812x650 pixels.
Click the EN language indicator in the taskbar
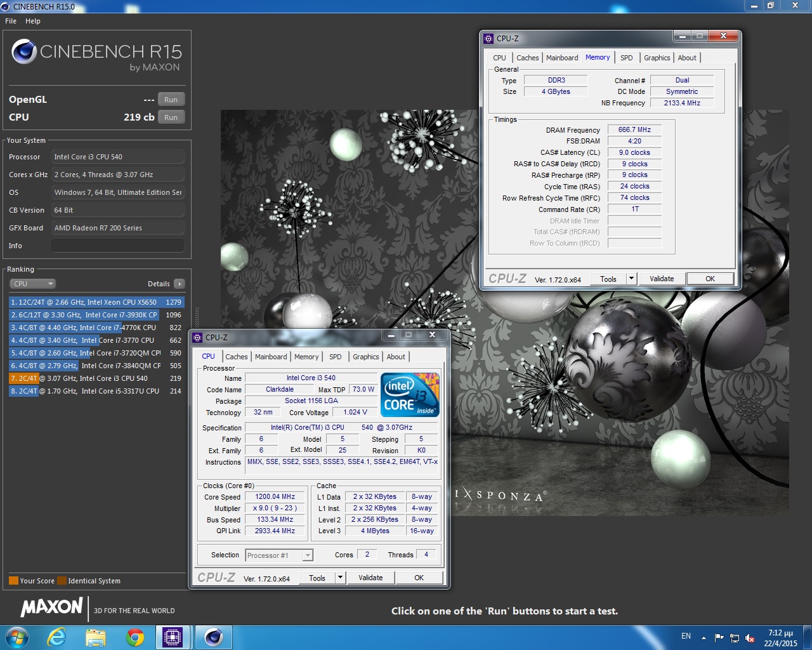pos(686,636)
